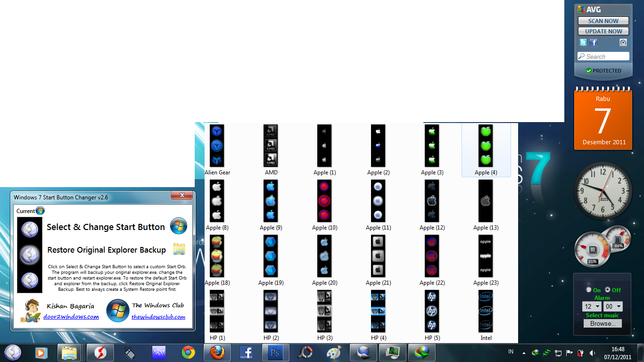Switch to Firefox on the taskbar
The image size is (644, 362).
pos(218,353)
